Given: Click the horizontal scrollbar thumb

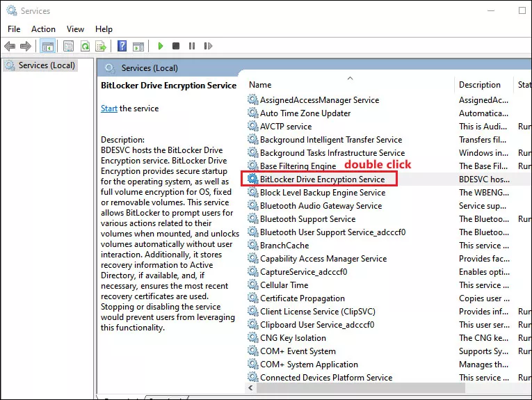Looking at the screenshot, I should click(x=360, y=387).
